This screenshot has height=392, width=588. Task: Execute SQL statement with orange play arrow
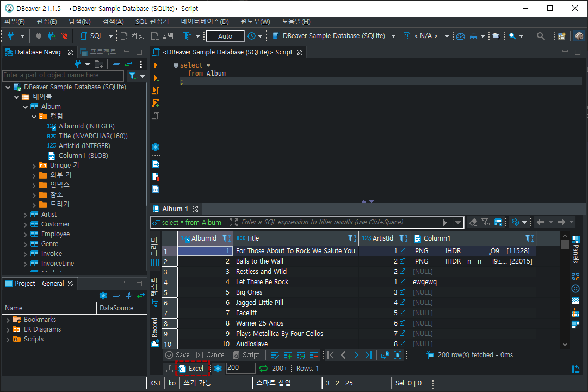[x=156, y=65]
